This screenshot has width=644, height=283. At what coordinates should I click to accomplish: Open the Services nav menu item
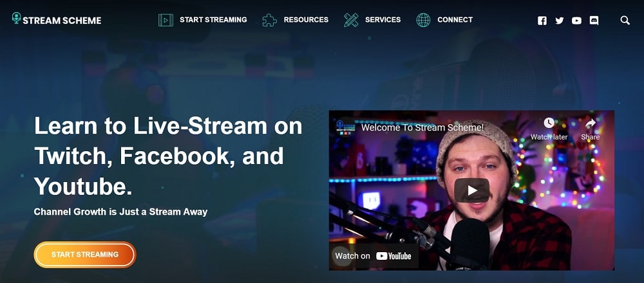(x=383, y=19)
